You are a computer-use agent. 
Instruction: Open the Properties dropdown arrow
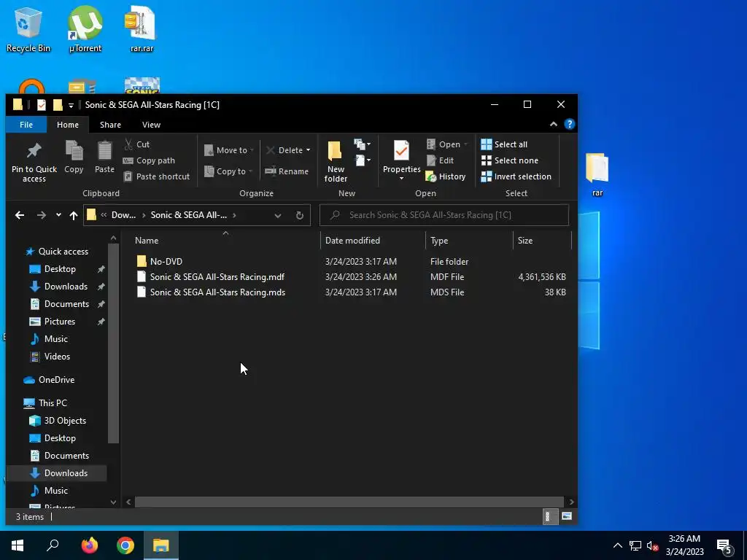(x=402, y=178)
